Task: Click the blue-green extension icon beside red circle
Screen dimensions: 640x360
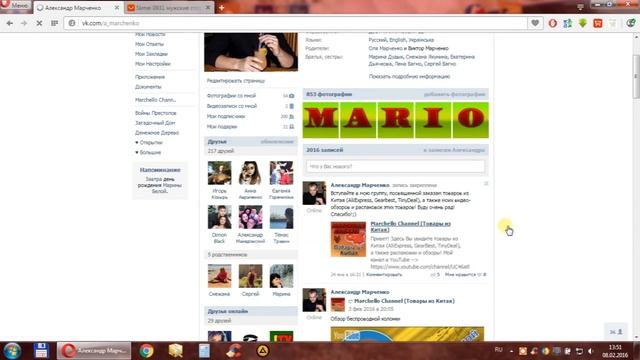Action: pos(568,23)
